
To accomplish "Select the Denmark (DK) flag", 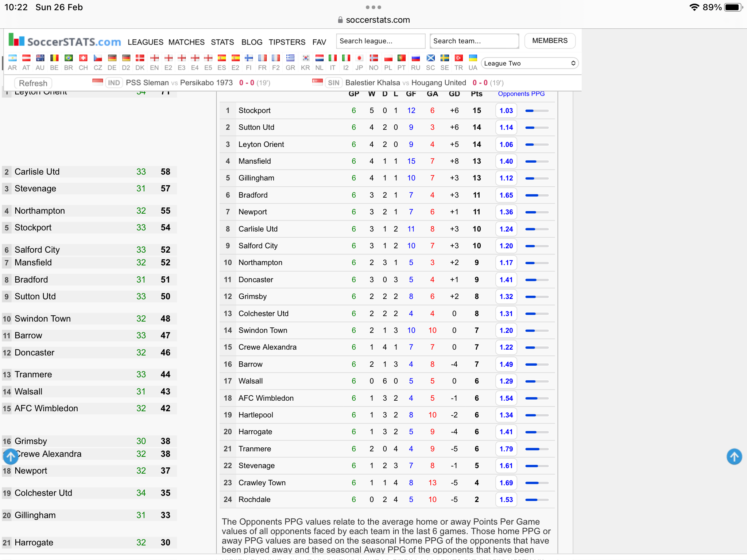I will [140, 58].
